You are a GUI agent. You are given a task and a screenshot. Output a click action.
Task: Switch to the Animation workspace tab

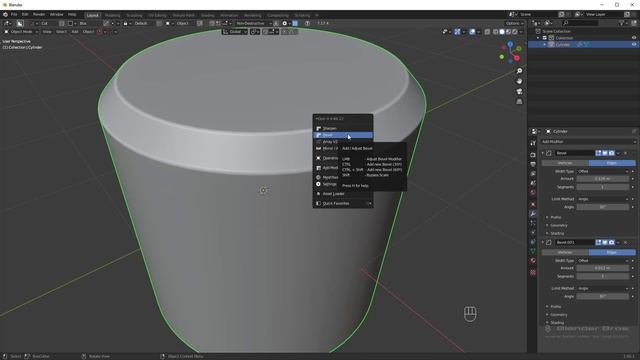coord(229,15)
